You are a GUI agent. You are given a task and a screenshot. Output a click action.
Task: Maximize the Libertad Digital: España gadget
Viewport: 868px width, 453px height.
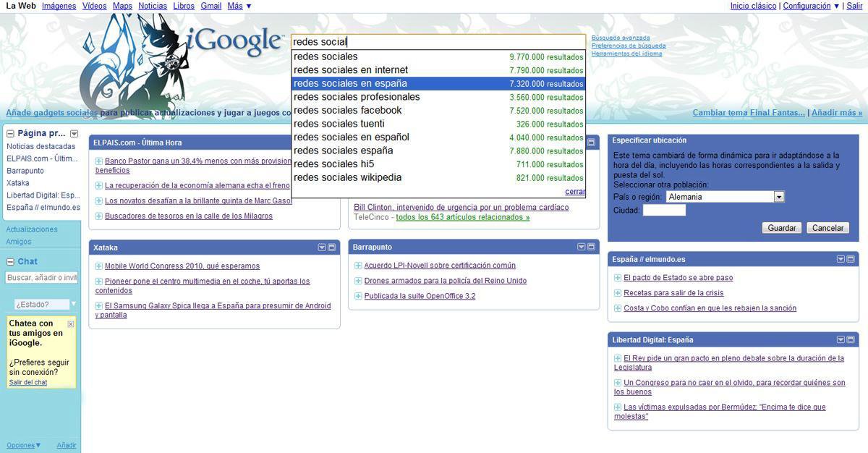(851, 339)
